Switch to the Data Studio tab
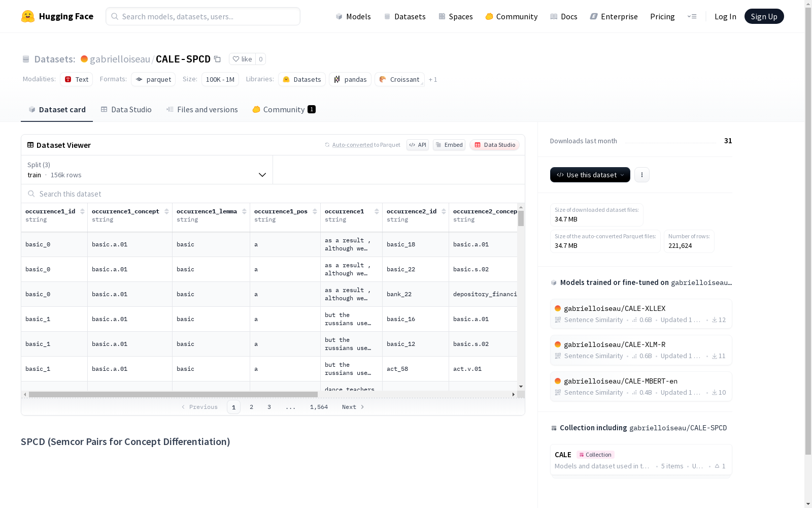812x508 pixels. click(126, 109)
